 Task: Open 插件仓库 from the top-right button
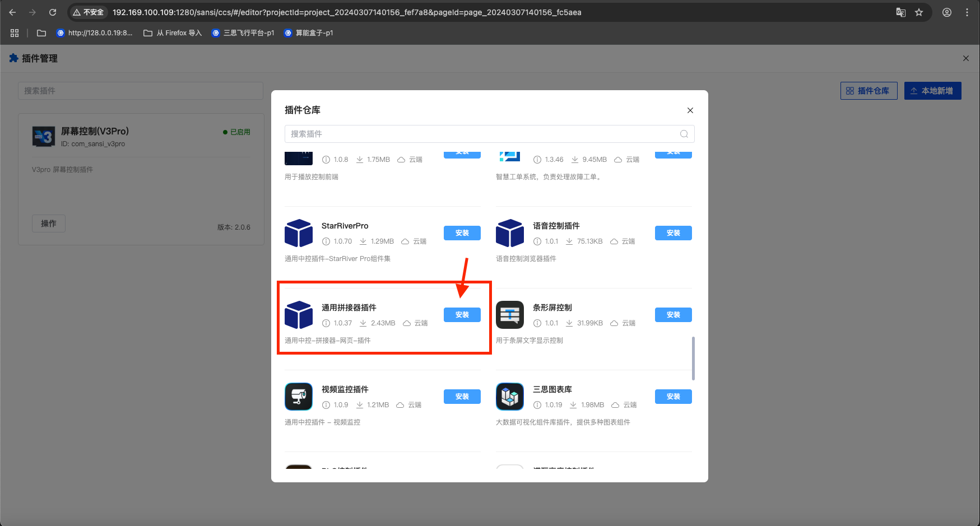click(x=868, y=91)
